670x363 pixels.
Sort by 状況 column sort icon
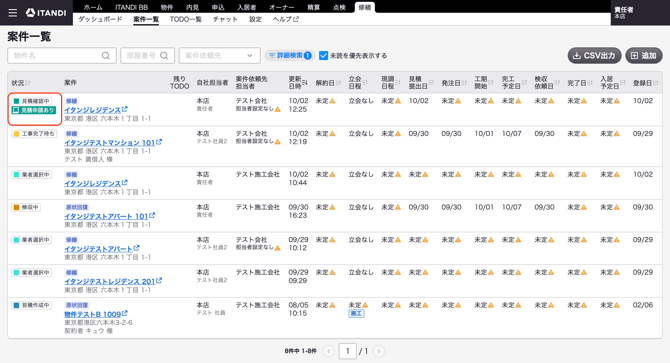pos(28,83)
